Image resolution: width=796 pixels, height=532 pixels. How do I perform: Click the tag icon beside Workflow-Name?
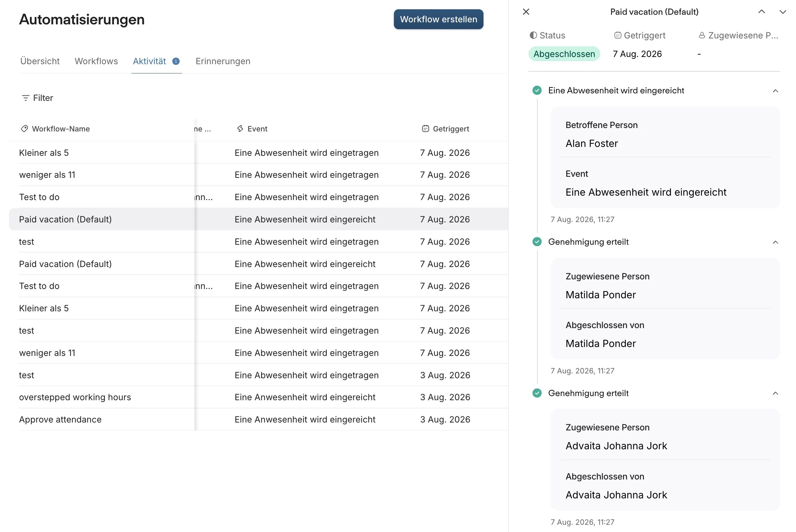tap(24, 129)
